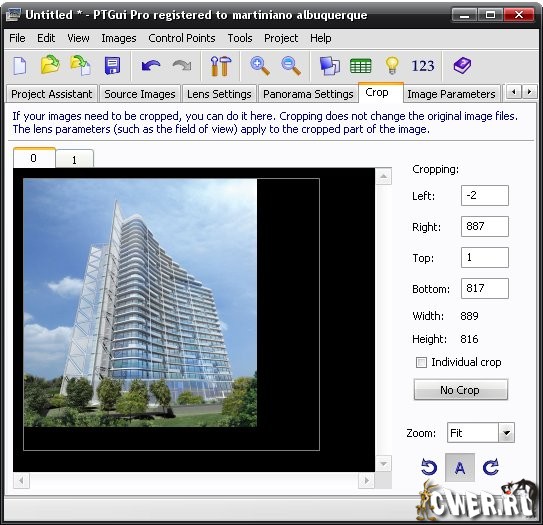Enable the Individual crop checkbox

[x=421, y=363]
